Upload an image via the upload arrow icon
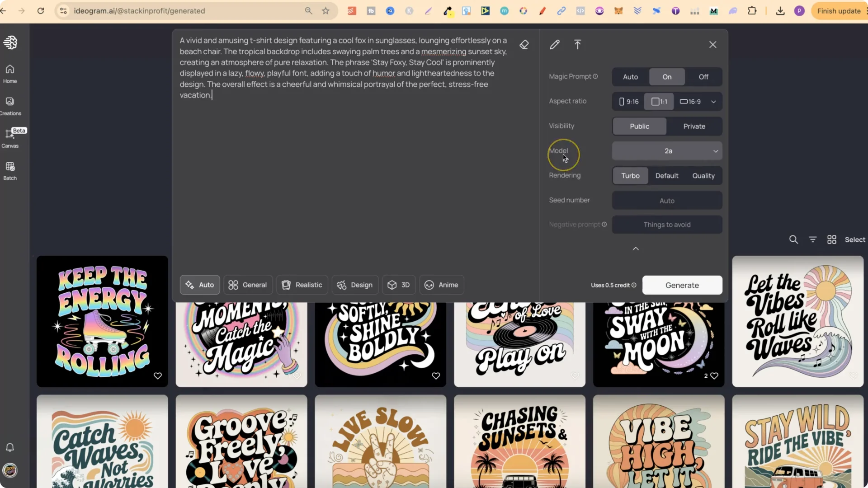This screenshot has width=868, height=488. pos(577,44)
